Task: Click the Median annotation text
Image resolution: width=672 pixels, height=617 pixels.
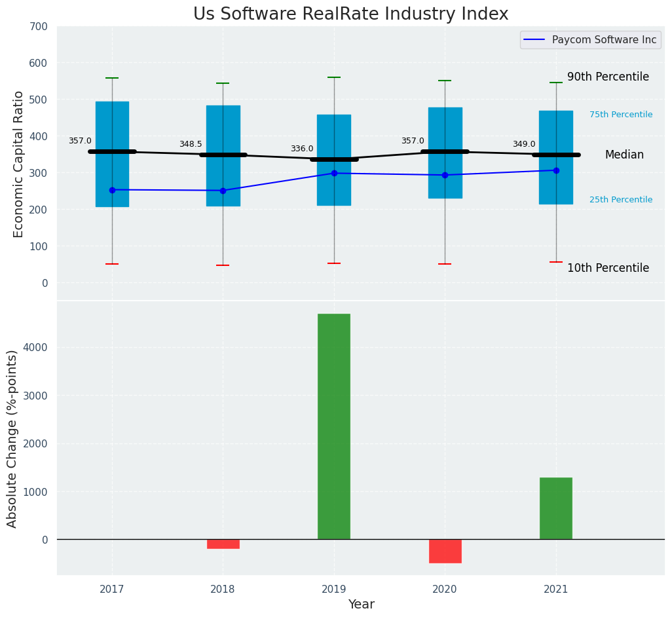Action: coord(624,155)
